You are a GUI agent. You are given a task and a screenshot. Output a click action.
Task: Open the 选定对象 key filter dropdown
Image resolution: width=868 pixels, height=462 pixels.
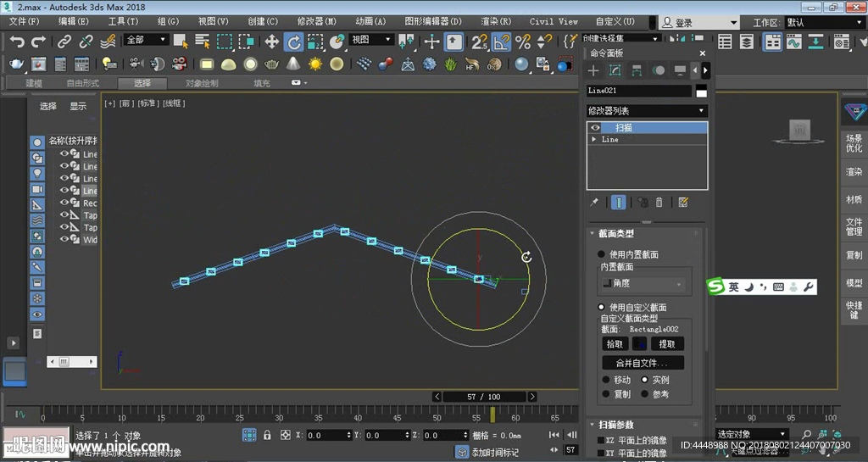pos(751,434)
